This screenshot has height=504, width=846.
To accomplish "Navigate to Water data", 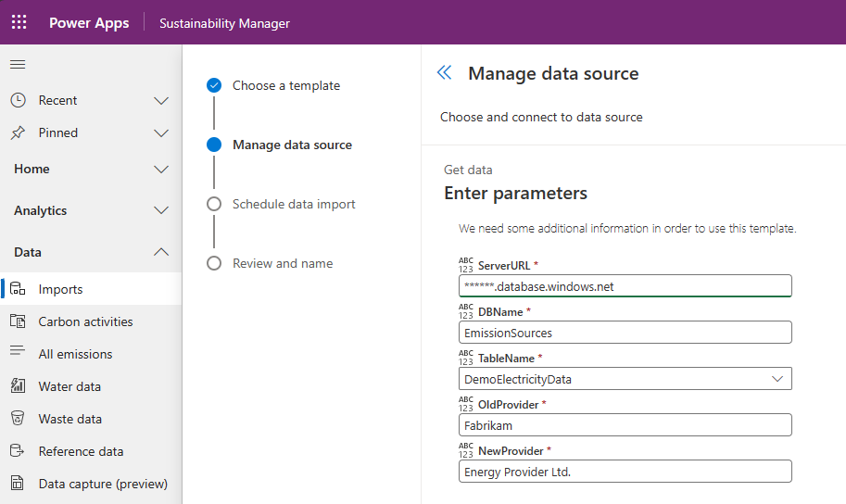I will click(x=91, y=386).
